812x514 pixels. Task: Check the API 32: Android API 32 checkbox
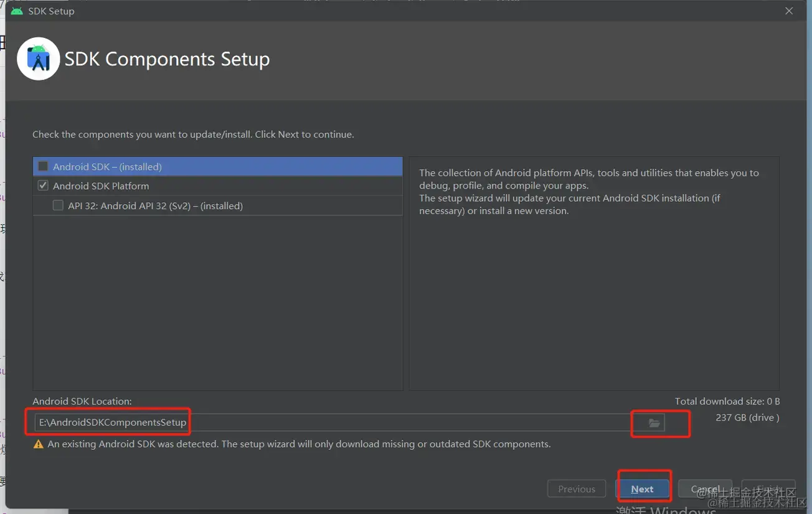pyautogui.click(x=58, y=205)
